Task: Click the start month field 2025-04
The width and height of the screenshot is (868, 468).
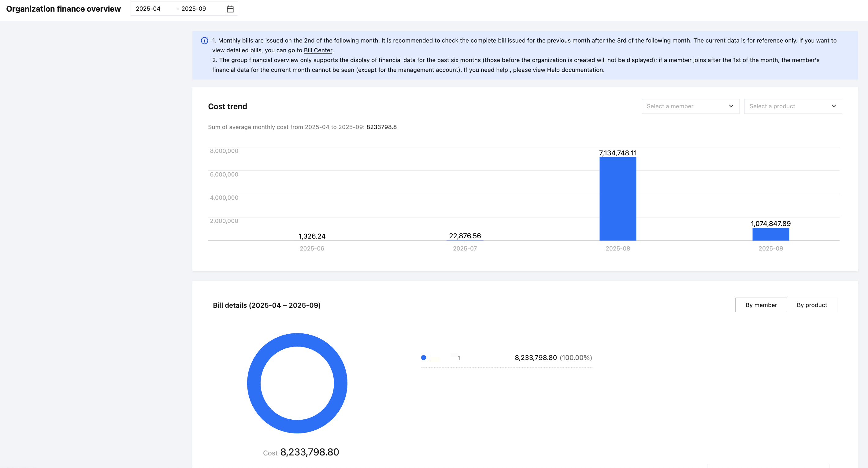Action: tap(148, 9)
